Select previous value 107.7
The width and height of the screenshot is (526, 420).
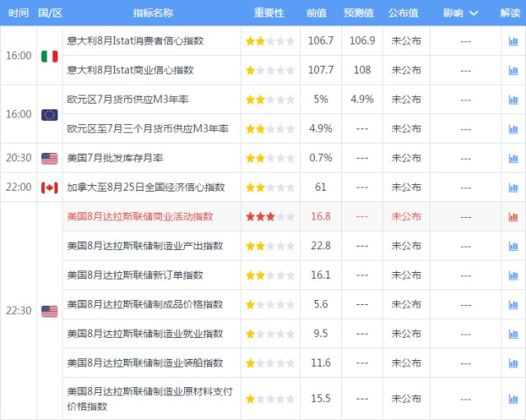pyautogui.click(x=321, y=70)
